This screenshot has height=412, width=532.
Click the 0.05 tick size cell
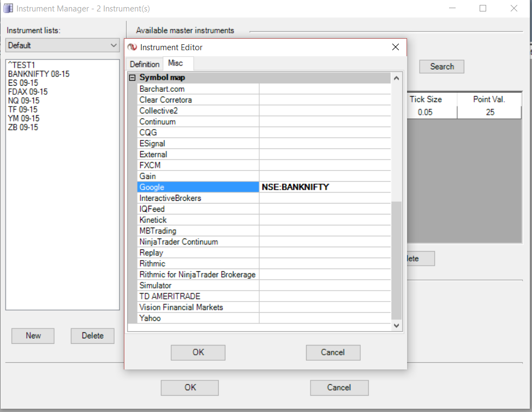[x=432, y=112]
